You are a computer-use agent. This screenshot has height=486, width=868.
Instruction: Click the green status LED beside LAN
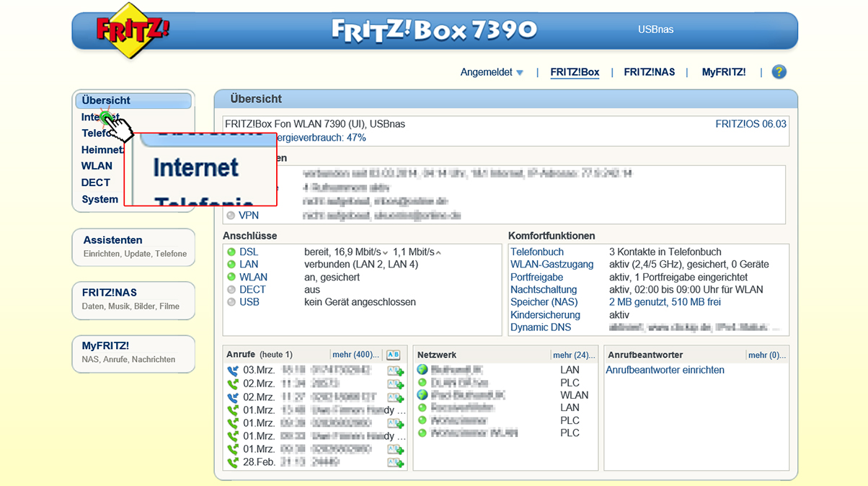[x=231, y=265]
